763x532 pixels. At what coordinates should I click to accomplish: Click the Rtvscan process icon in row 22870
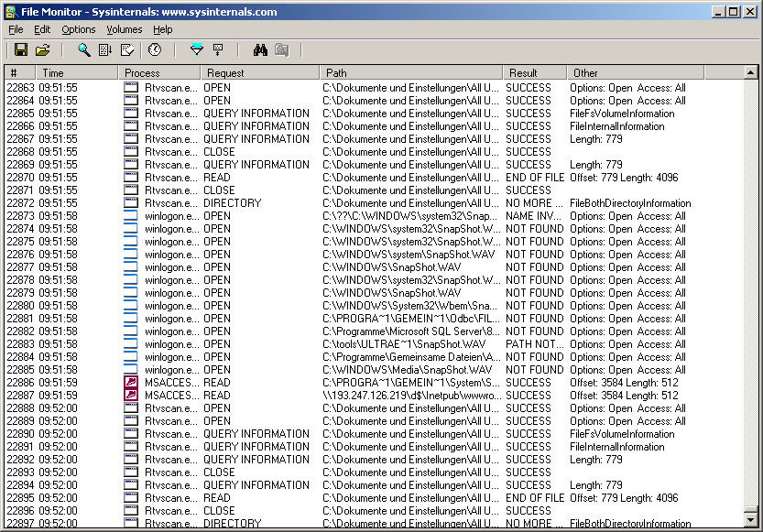(131, 178)
